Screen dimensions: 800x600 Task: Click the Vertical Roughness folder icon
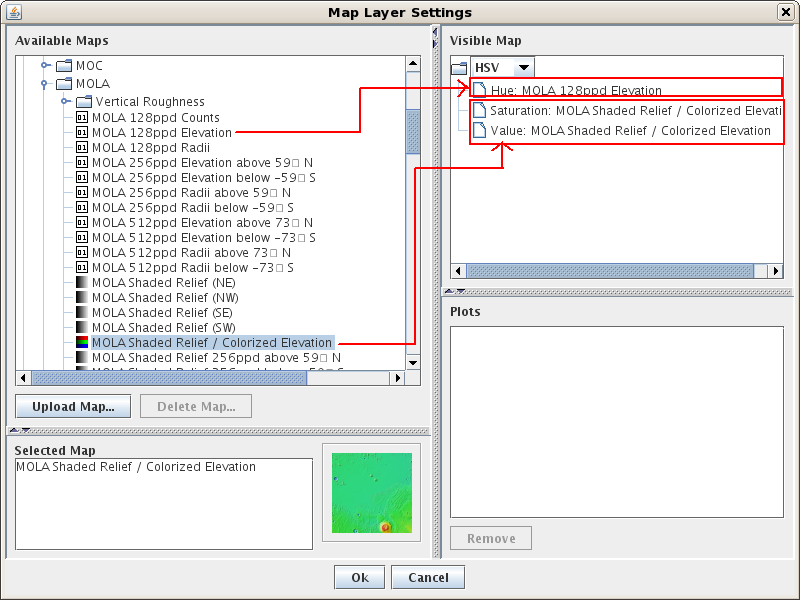(84, 101)
